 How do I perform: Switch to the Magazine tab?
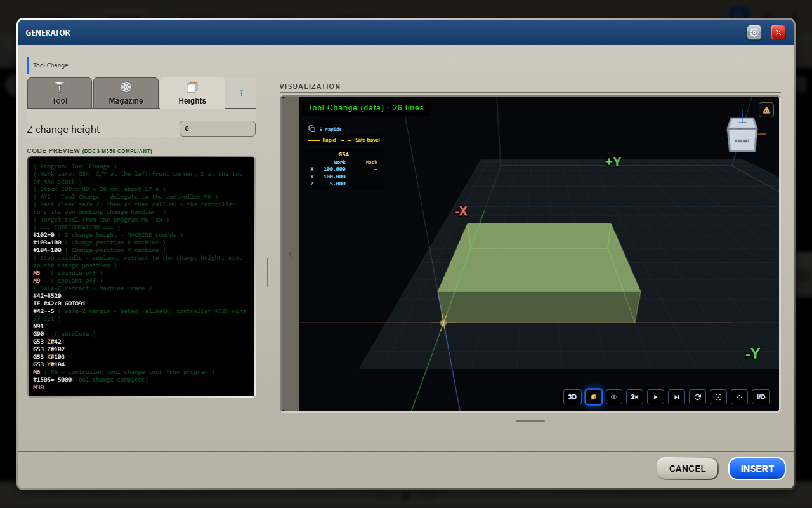[x=126, y=93]
